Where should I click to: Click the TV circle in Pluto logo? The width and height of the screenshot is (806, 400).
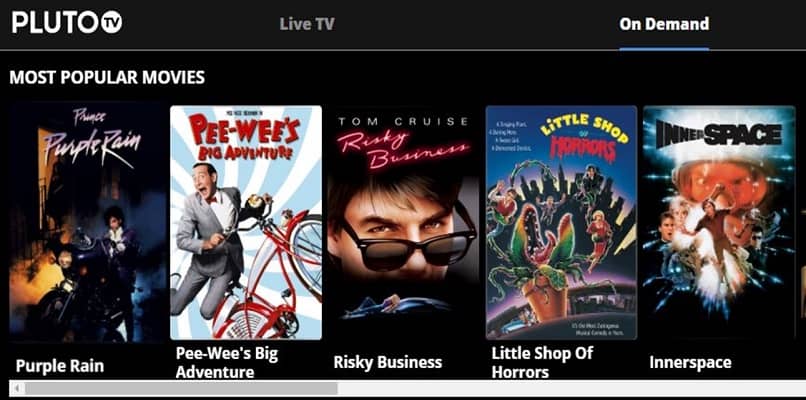click(x=112, y=23)
